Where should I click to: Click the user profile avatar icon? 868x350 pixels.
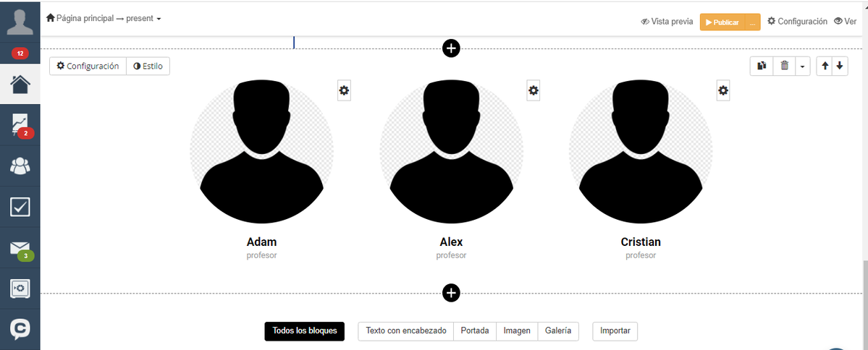point(20,21)
